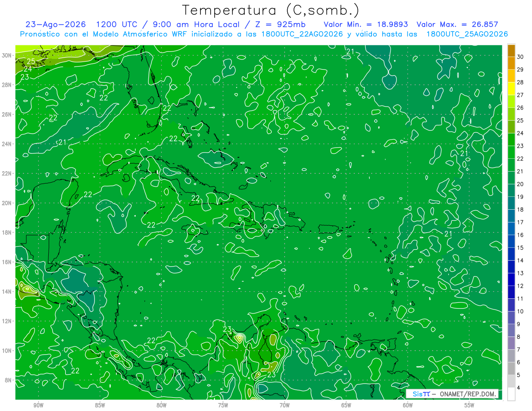Click the "21" value on the color scale
This screenshot has width=532, height=411.
[520, 172]
